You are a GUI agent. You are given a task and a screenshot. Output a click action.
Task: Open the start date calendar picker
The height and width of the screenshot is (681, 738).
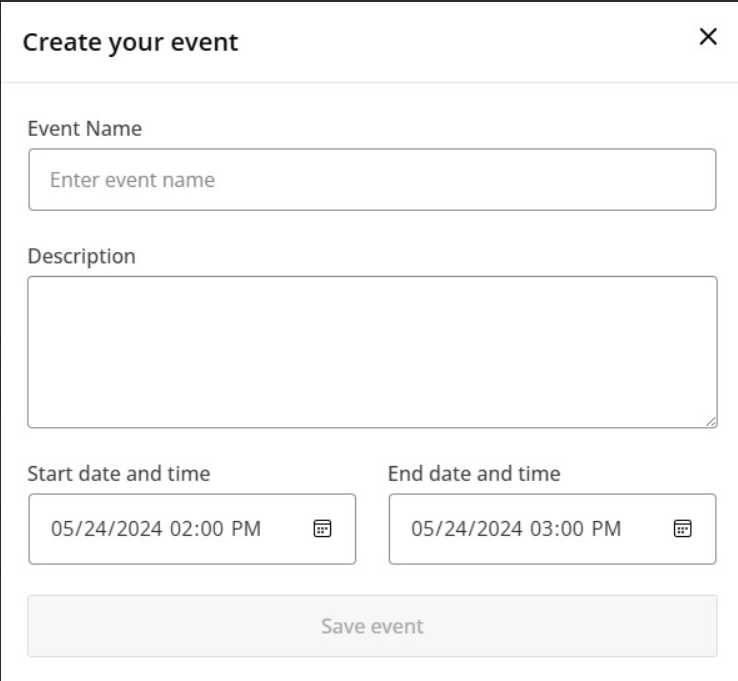click(x=323, y=528)
